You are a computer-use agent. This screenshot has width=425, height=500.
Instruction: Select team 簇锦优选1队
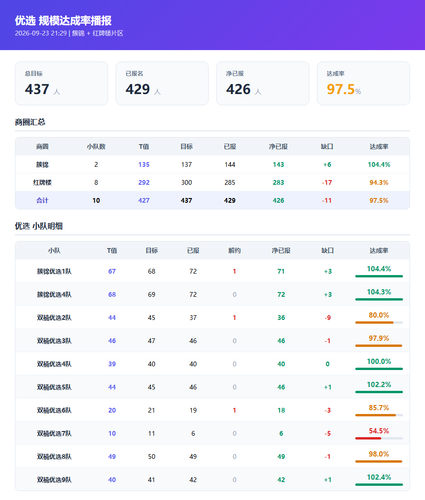[54, 272]
